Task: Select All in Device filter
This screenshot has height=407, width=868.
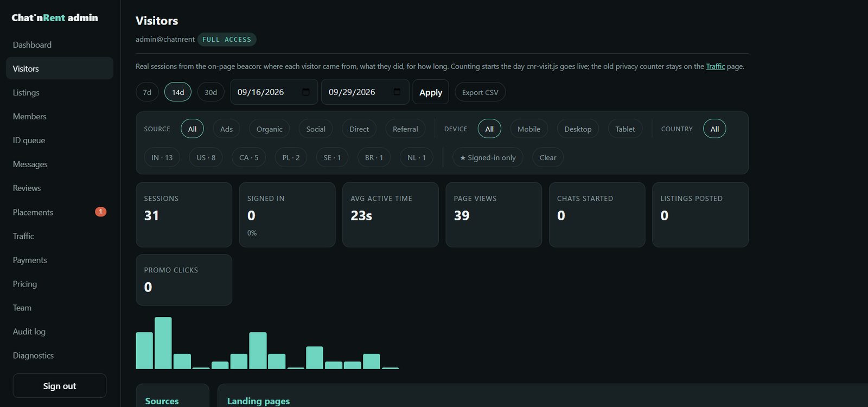Action: coord(489,129)
